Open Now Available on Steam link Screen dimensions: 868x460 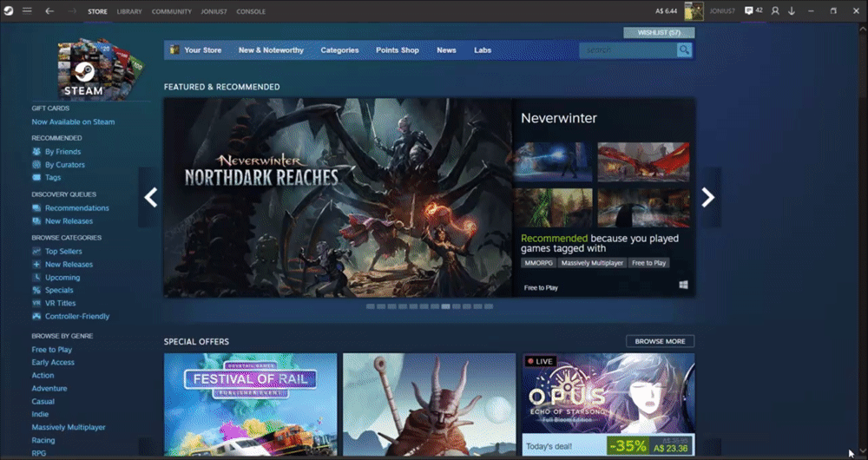(73, 122)
